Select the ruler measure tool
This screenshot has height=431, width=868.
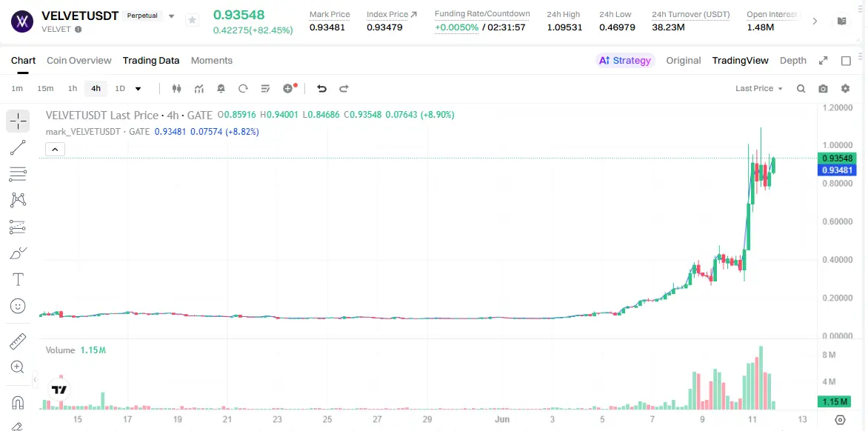point(18,341)
